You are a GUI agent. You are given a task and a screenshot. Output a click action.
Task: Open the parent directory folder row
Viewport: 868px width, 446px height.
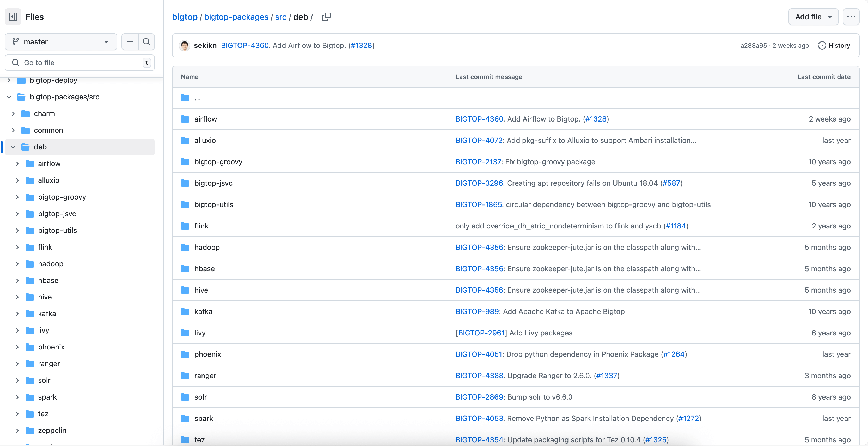pos(516,98)
